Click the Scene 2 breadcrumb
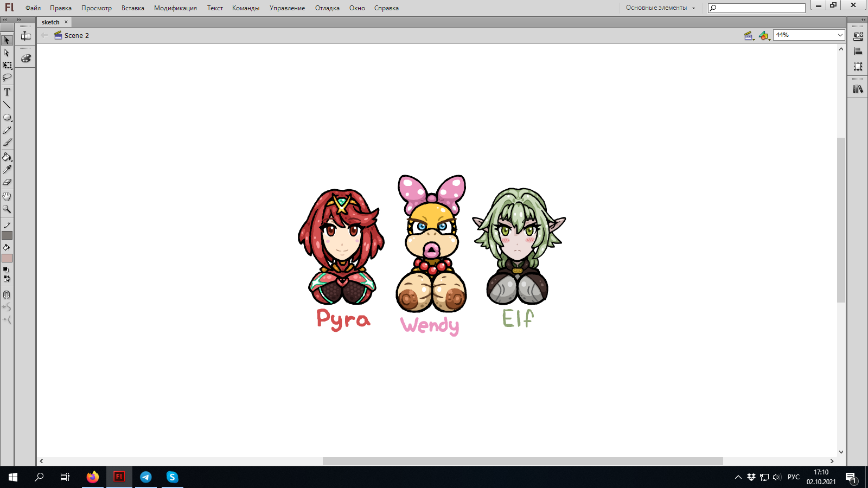868x488 pixels. pos(72,36)
